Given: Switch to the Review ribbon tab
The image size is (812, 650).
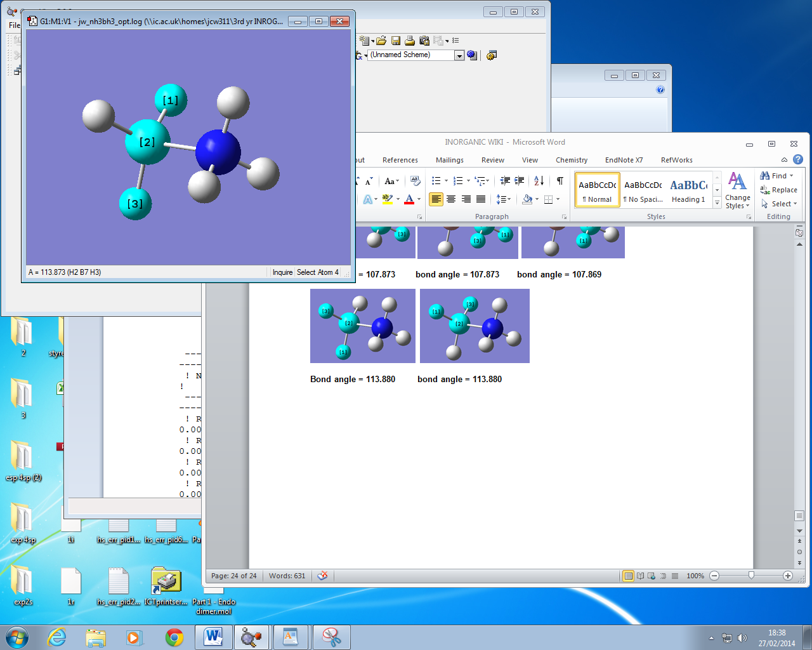Looking at the screenshot, I should tap(493, 160).
